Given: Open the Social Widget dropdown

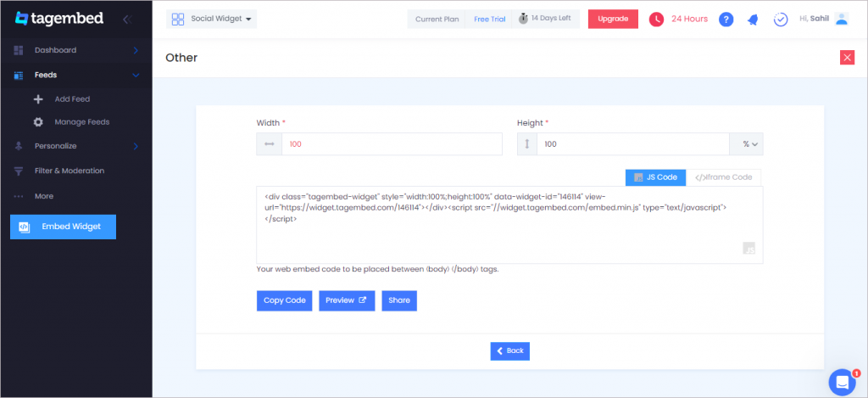Looking at the screenshot, I should click(x=211, y=19).
